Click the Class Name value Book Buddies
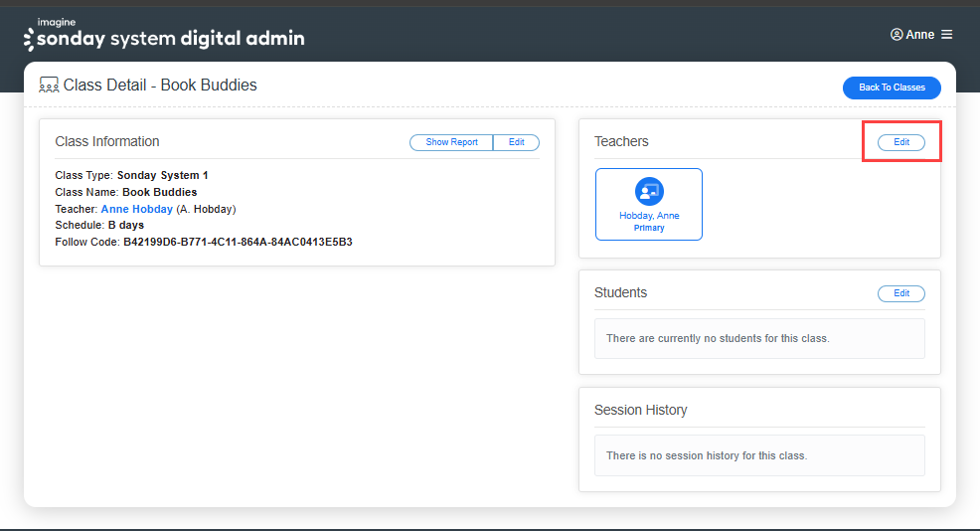Viewport: 980px width, 531px height. coord(159,192)
